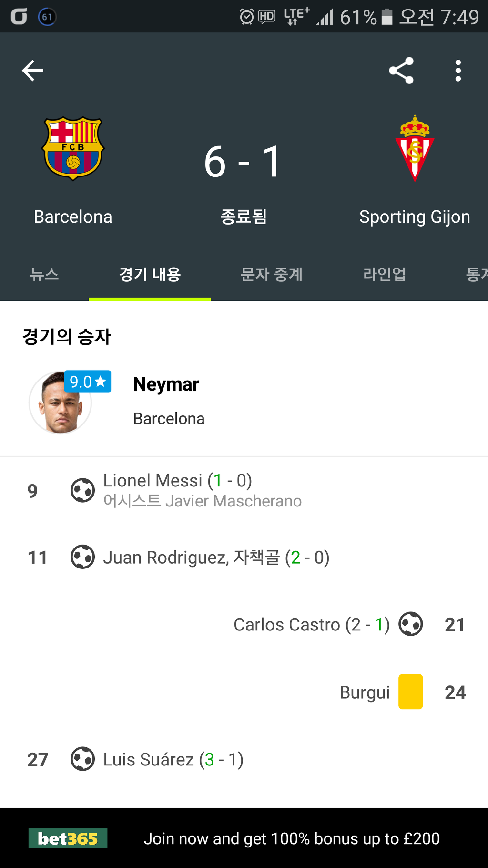The height and width of the screenshot is (868, 488).
Task: Open the 라인업 tab
Action: [384, 274]
